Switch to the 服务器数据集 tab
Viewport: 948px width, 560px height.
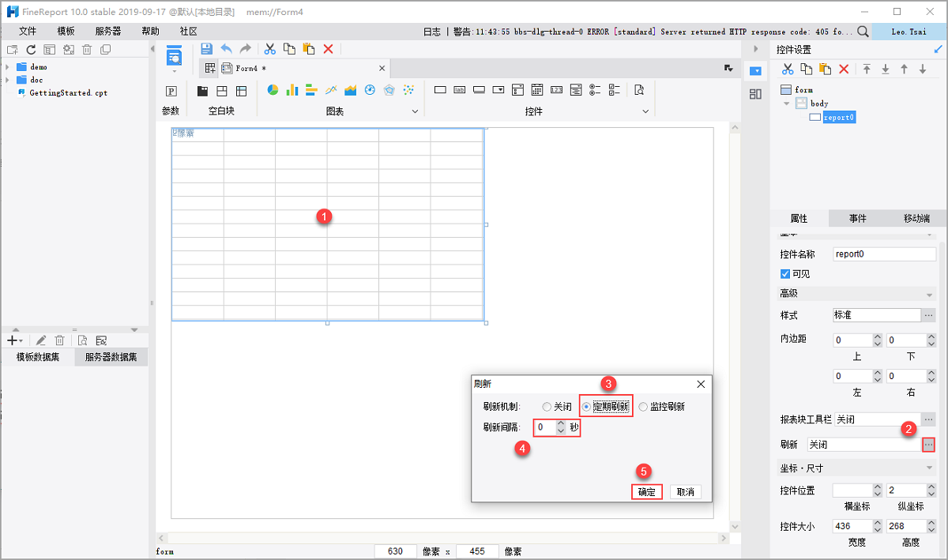click(x=111, y=357)
